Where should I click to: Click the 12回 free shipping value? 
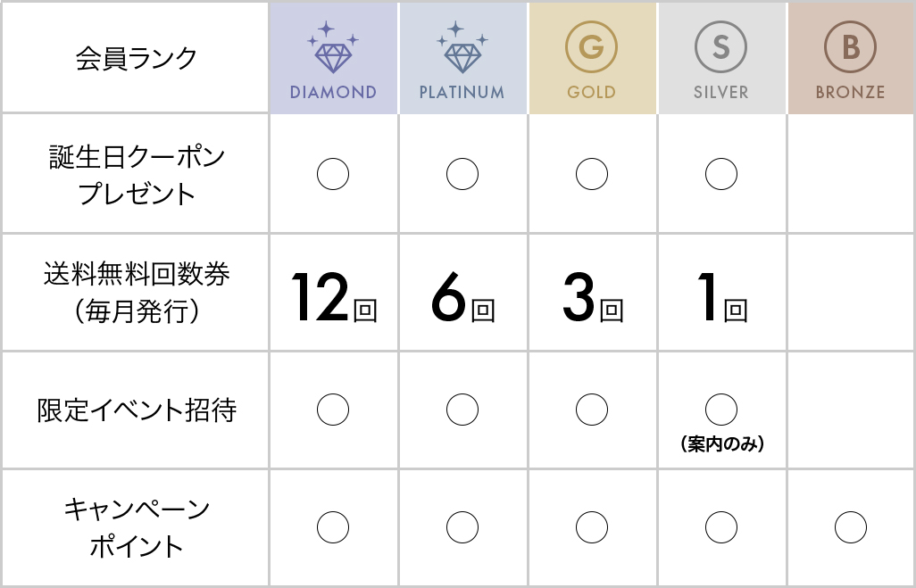[333, 300]
